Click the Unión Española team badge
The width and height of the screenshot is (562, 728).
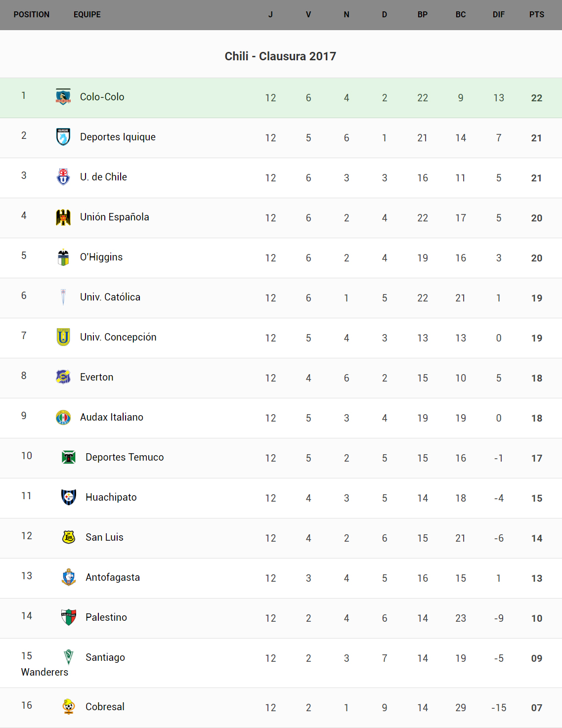[63, 217]
